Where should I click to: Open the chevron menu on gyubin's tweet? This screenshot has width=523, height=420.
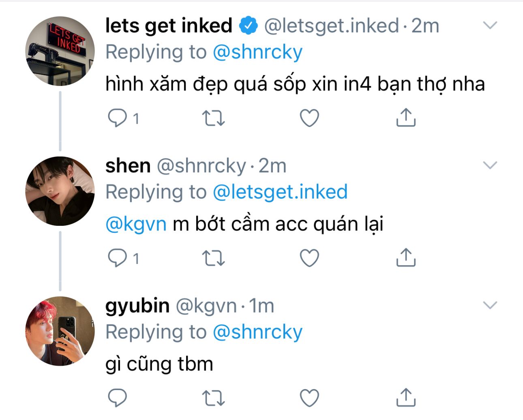click(490, 305)
